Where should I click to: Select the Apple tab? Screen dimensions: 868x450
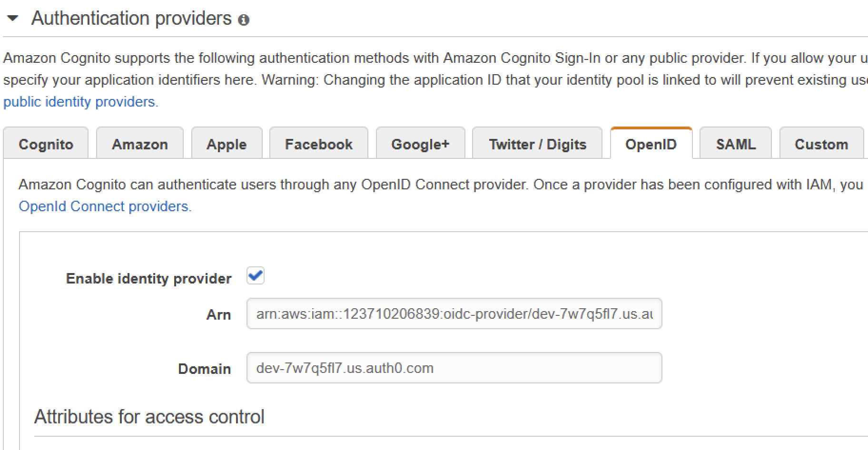pyautogui.click(x=227, y=144)
